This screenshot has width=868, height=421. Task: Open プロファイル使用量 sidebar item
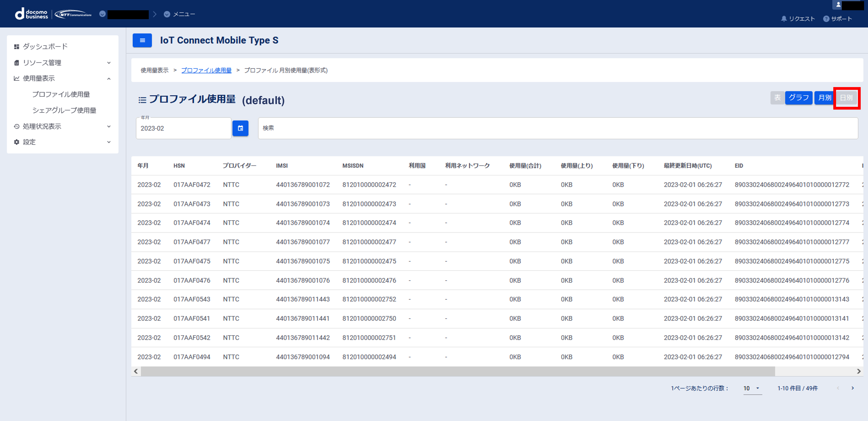(x=61, y=94)
